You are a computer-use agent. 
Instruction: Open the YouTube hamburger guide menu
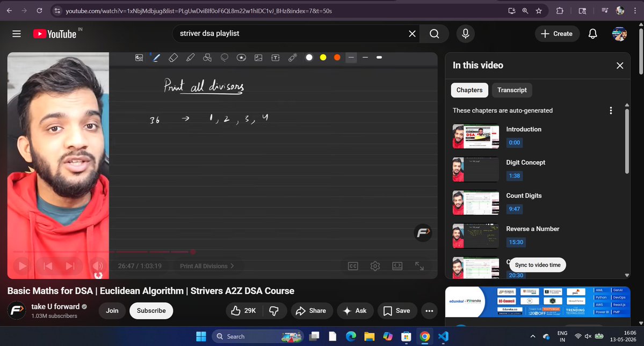(17, 34)
